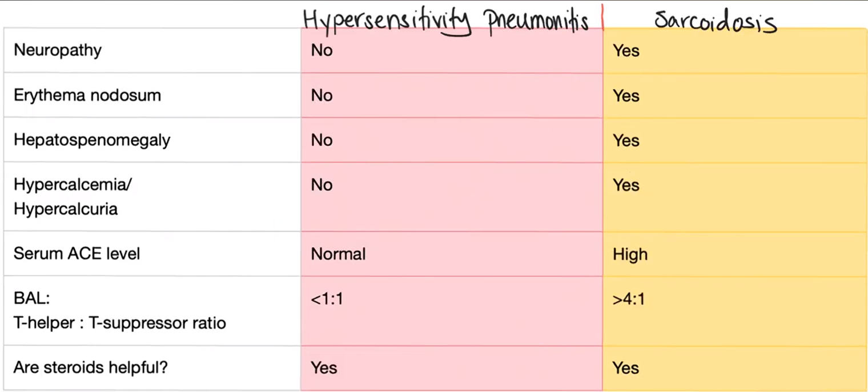The height and width of the screenshot is (392, 868).
Task: Click the 'Are steroids helpful?' label
Action: (x=91, y=367)
